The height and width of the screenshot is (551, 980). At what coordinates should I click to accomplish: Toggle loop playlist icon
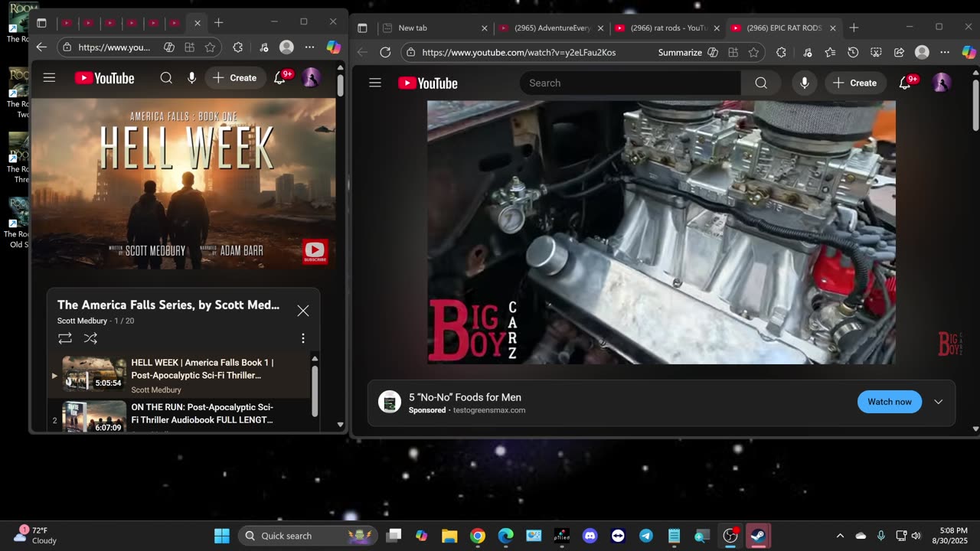pos(65,338)
